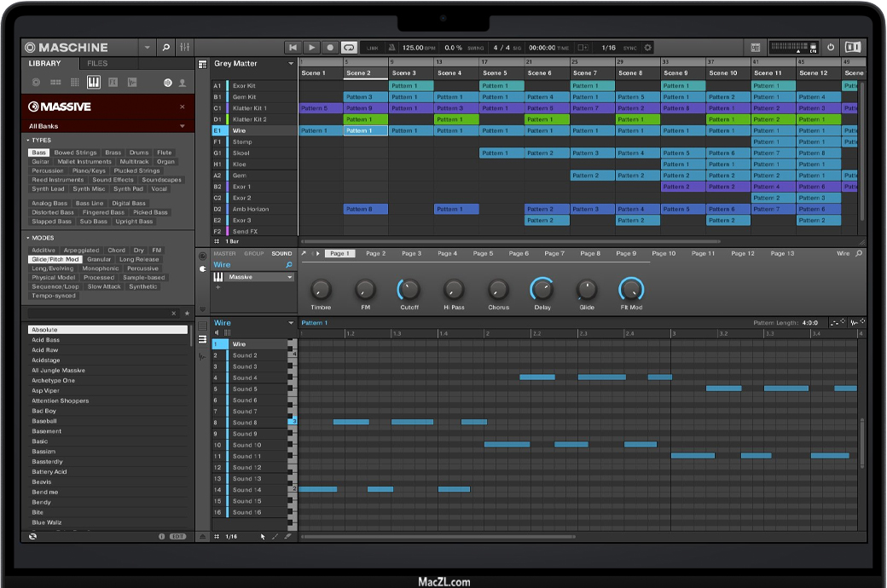Toggle the audio engine power button
The image size is (887, 588).
click(832, 48)
